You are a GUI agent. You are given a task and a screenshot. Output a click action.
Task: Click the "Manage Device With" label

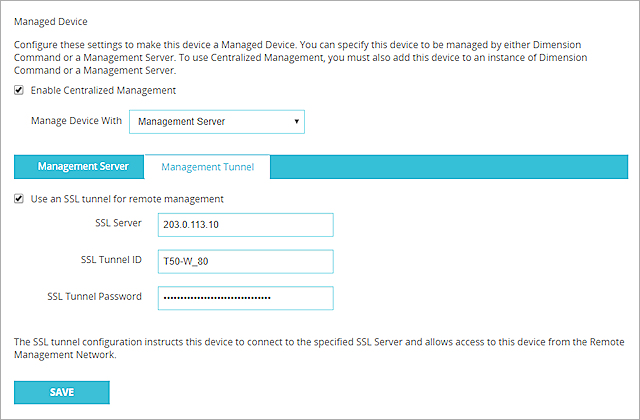[77, 122]
